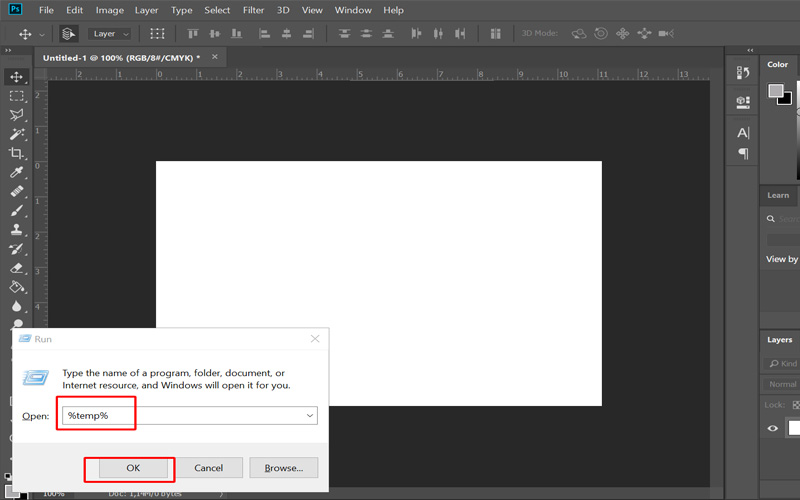Click the foreground color swatch in Color panel
Image resolution: width=800 pixels, height=500 pixels.
pyautogui.click(x=775, y=91)
